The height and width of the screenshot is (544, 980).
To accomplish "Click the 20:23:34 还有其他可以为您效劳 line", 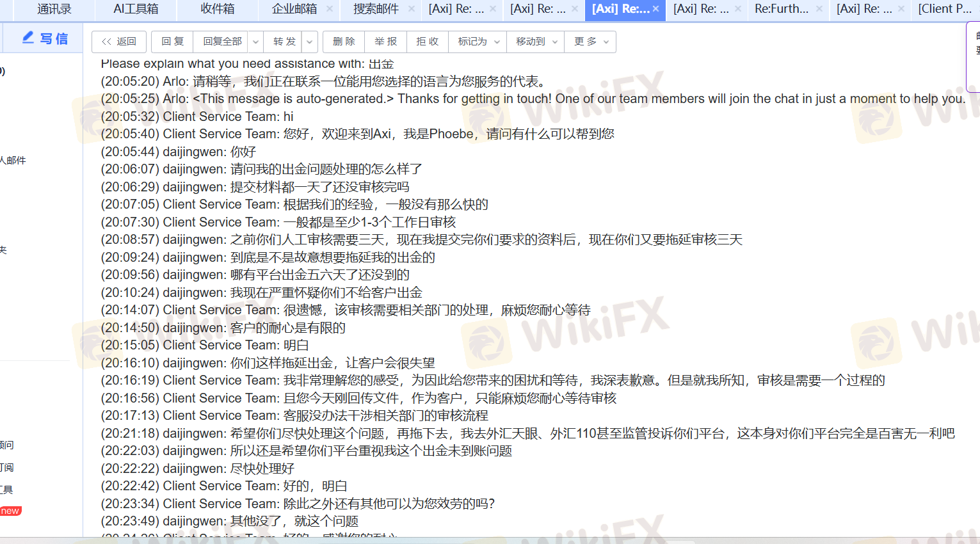I will [298, 504].
